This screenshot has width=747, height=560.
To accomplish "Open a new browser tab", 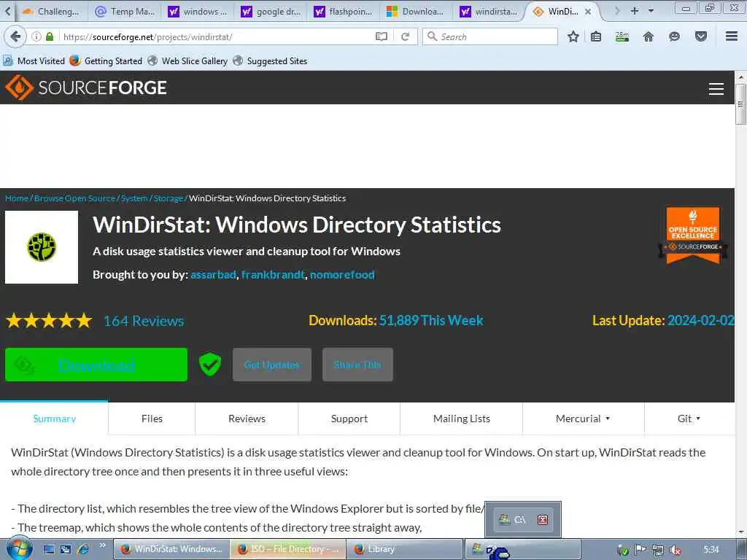I will 634,10.
